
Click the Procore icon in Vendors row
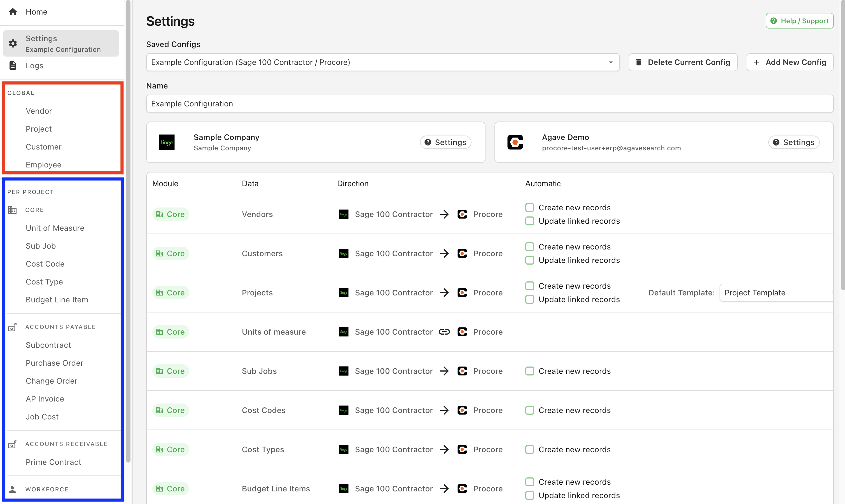click(462, 214)
